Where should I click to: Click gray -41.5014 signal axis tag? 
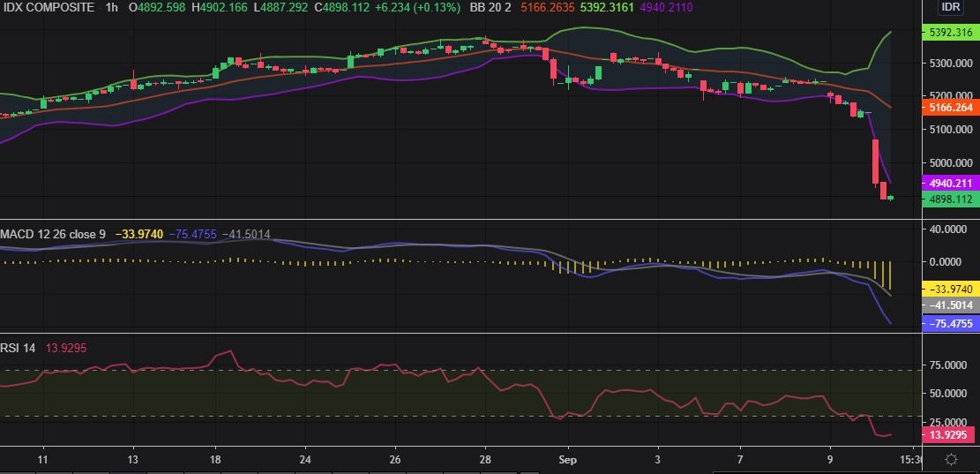click(x=950, y=305)
